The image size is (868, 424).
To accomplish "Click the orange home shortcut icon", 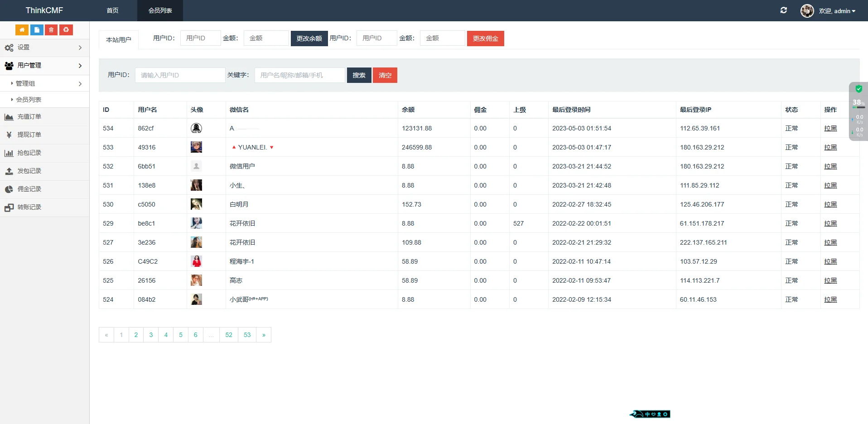I will pyautogui.click(x=22, y=30).
